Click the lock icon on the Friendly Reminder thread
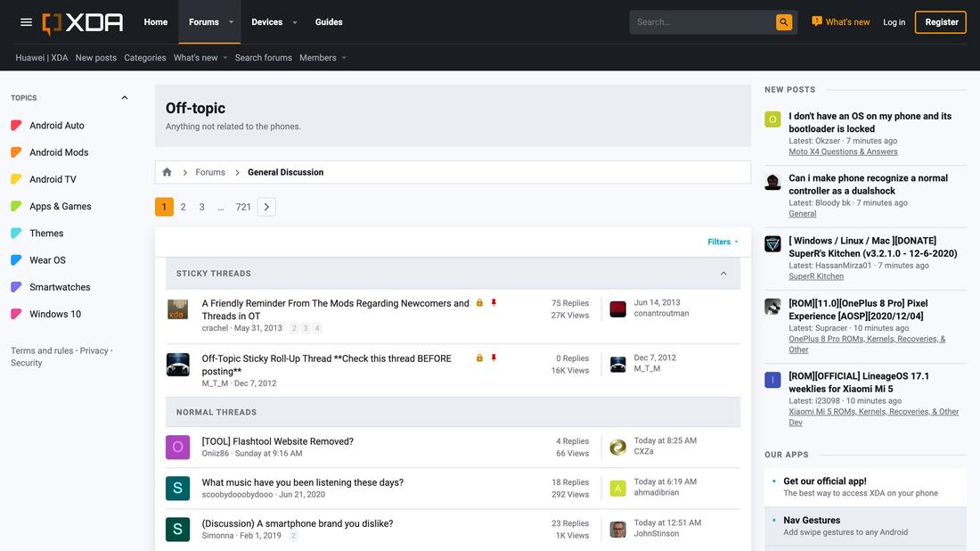 click(x=478, y=302)
